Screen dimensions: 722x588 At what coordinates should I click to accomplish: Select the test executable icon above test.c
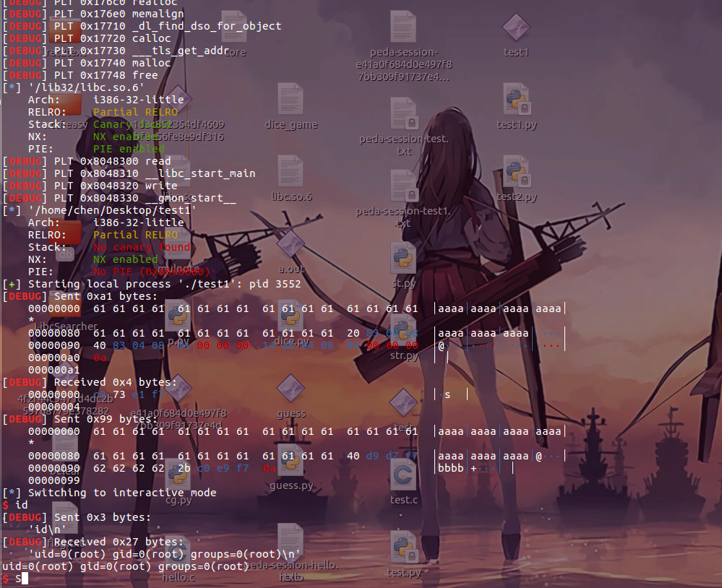[403, 402]
